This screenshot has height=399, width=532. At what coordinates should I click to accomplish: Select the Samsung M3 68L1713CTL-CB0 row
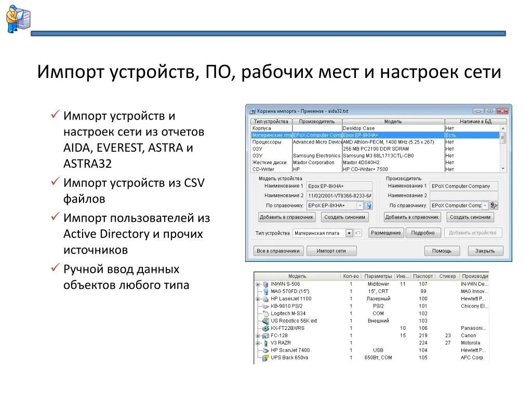(x=375, y=155)
